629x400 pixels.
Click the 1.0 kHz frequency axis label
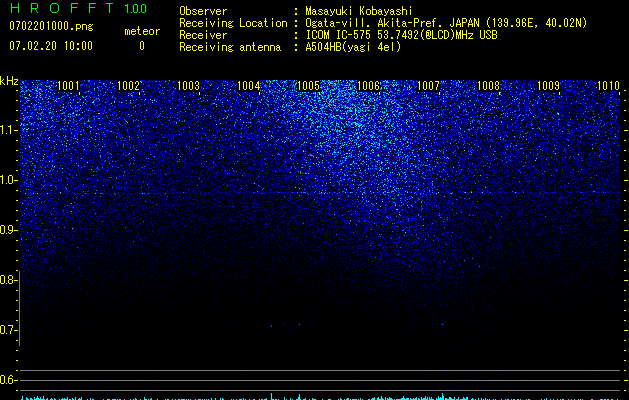coord(8,180)
